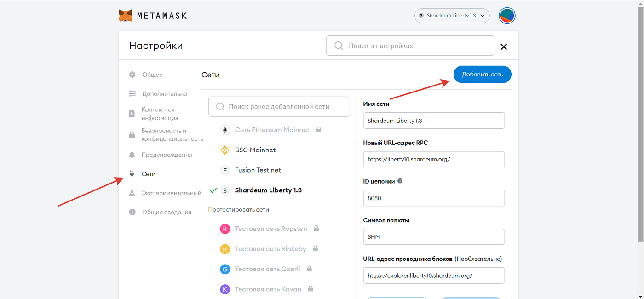Click the Shardeum S letter icon
Image resolution: width=644 pixels, height=299 pixels.
(x=225, y=190)
